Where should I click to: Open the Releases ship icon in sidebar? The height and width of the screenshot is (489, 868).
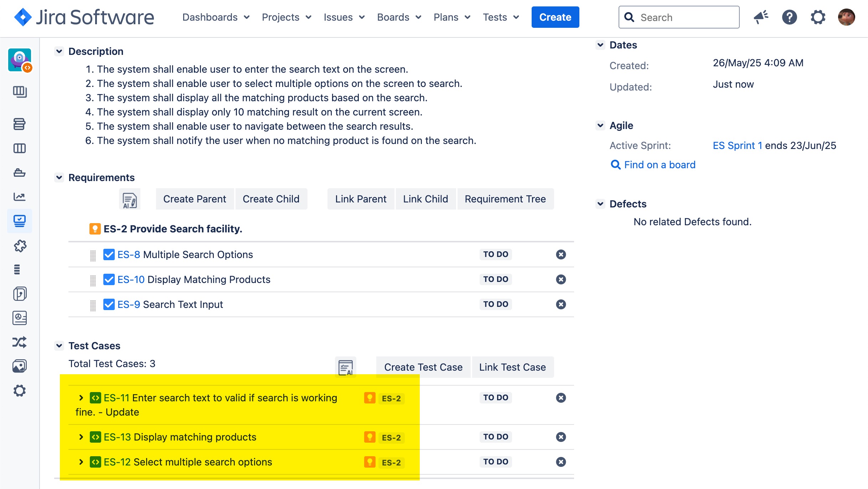click(x=20, y=173)
